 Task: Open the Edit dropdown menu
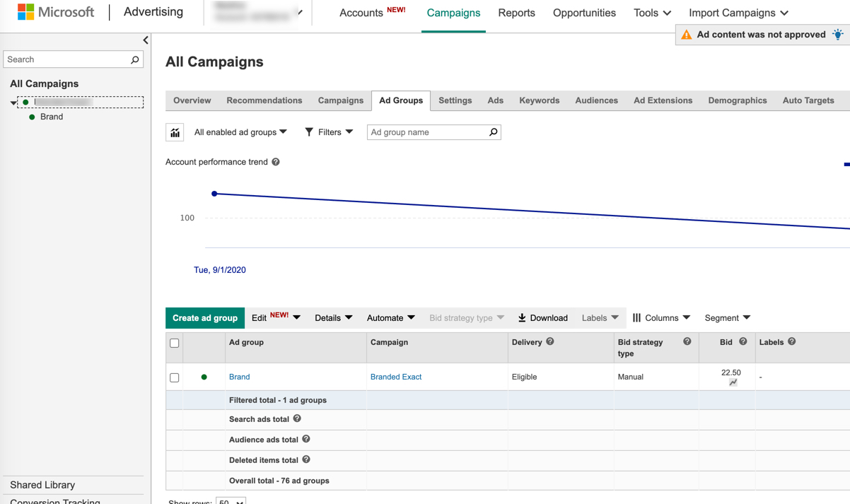(x=276, y=317)
